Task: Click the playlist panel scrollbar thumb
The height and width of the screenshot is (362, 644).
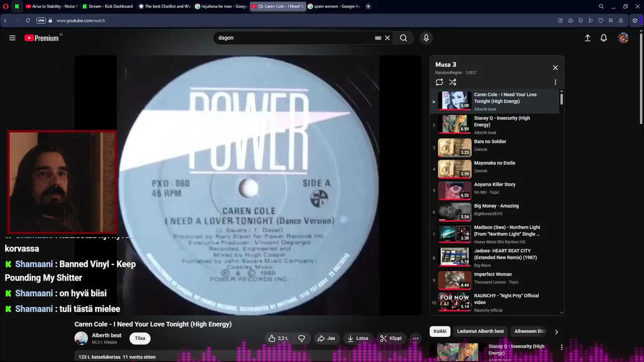Action: pyautogui.click(x=561, y=99)
